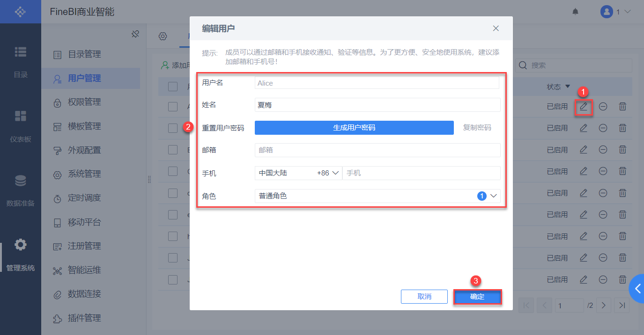Click the page number field

tap(569, 305)
